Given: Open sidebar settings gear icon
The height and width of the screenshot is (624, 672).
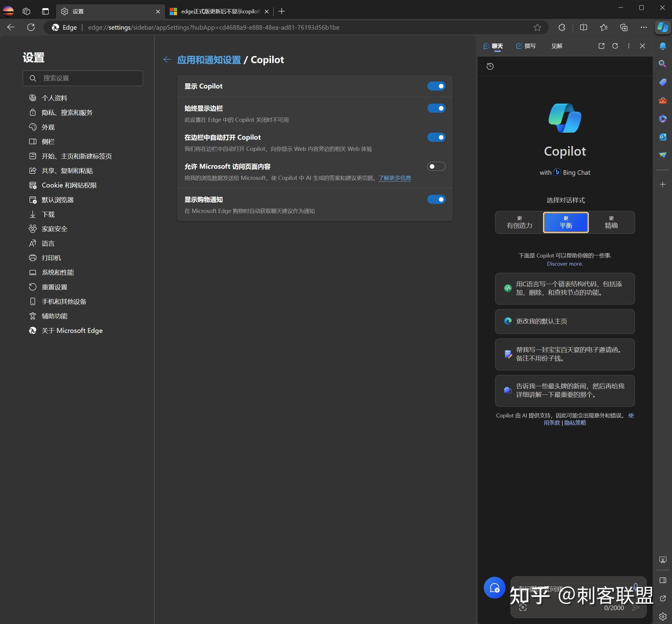Looking at the screenshot, I should pos(663,616).
